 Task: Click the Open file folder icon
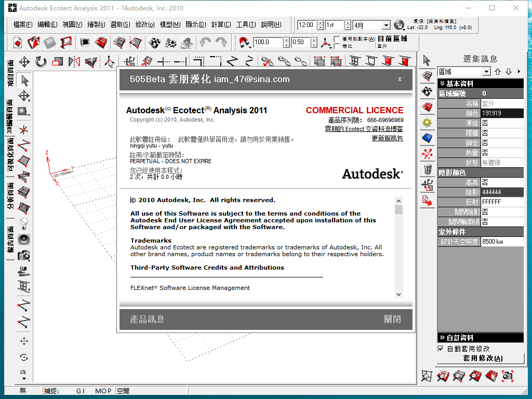click(x=34, y=43)
